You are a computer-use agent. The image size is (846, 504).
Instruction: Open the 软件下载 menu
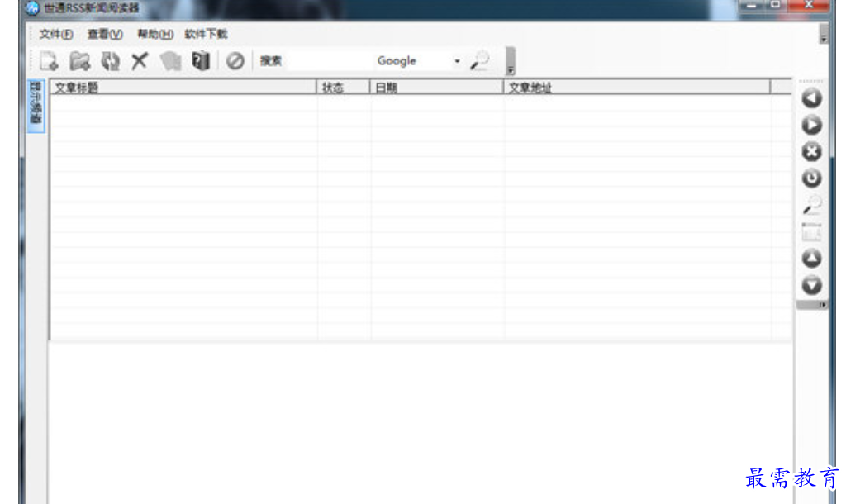[206, 34]
